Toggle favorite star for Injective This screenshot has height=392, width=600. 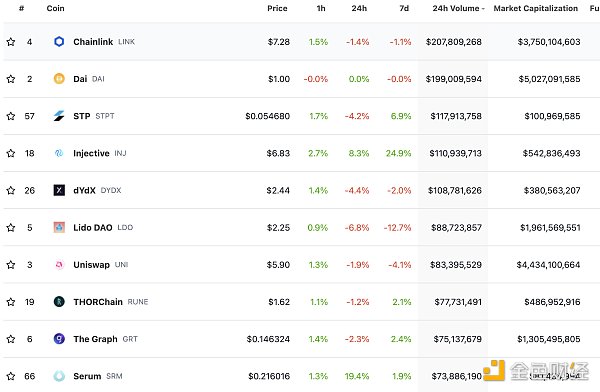(11, 153)
